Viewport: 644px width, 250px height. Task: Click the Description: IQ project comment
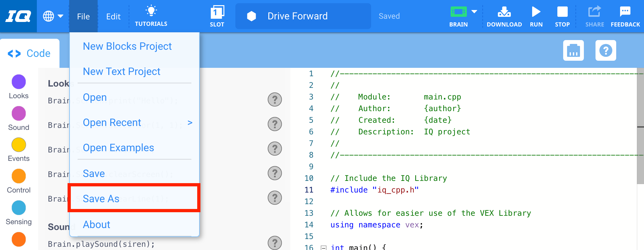[x=400, y=132]
